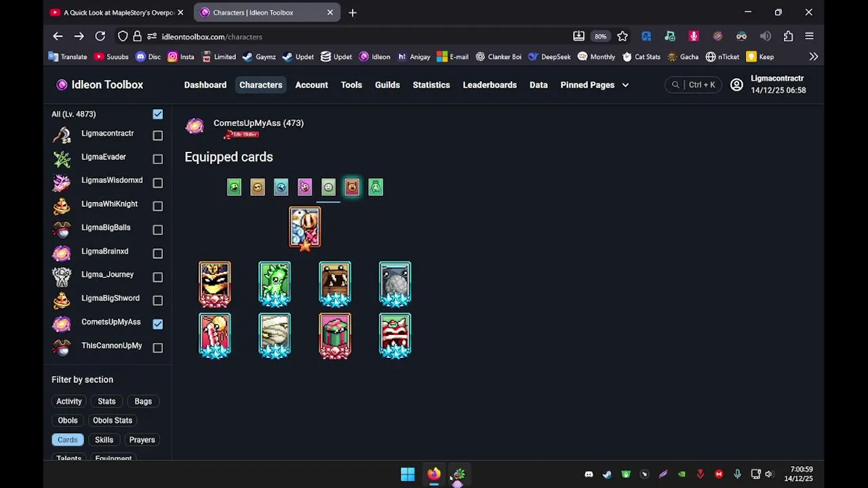The image size is (868, 488).
Task: Check the LigmaBrainxd checkbox
Action: tap(158, 253)
